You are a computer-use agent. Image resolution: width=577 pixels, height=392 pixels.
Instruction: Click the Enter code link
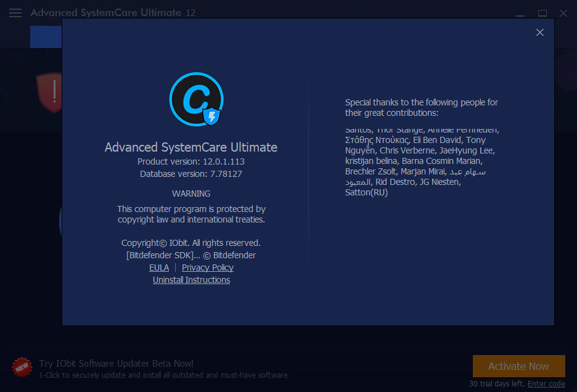546,384
